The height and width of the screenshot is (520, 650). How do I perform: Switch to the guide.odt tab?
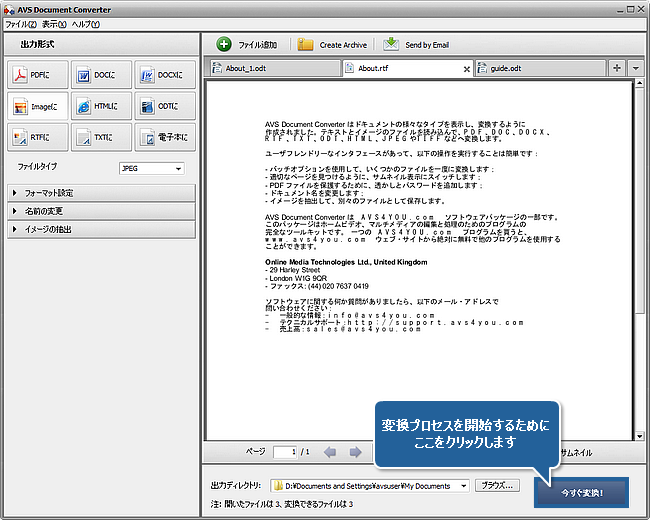click(x=540, y=68)
